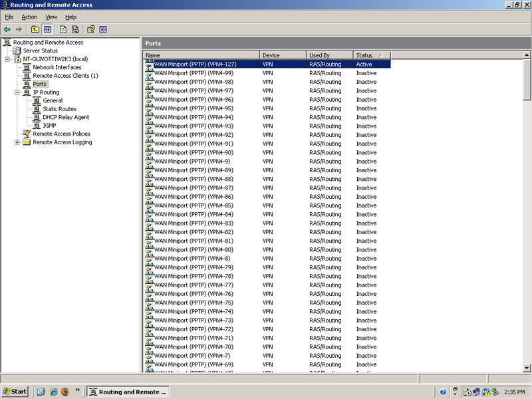Click the Back arrow toolbar icon
Image resolution: width=532 pixels, height=399 pixels.
click(x=7, y=29)
